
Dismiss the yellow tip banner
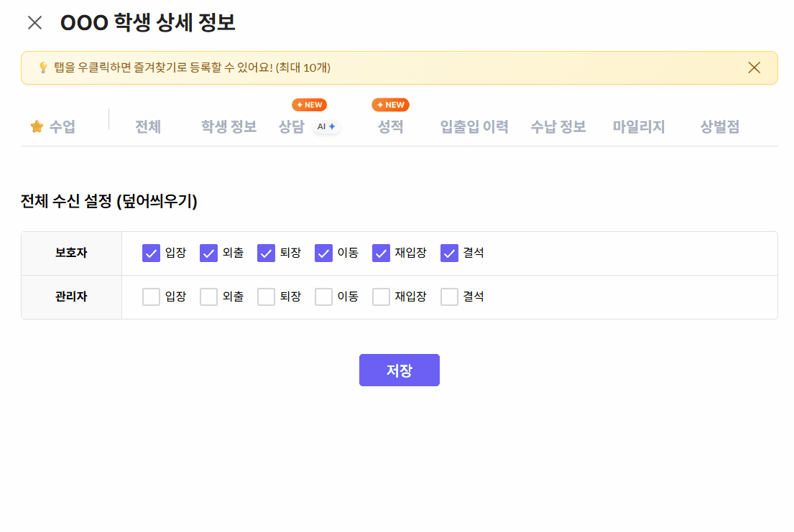(x=754, y=67)
